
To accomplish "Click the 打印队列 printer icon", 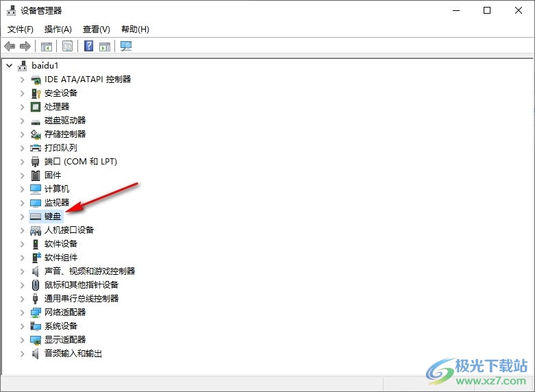I will coord(36,148).
